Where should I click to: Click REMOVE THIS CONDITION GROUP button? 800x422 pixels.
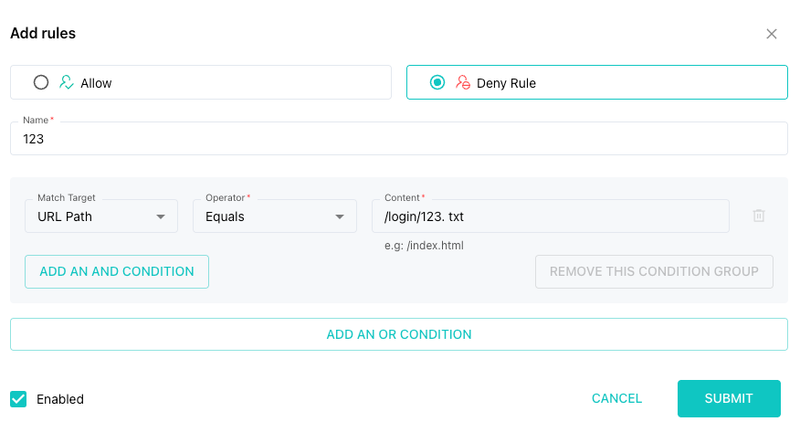(x=654, y=271)
